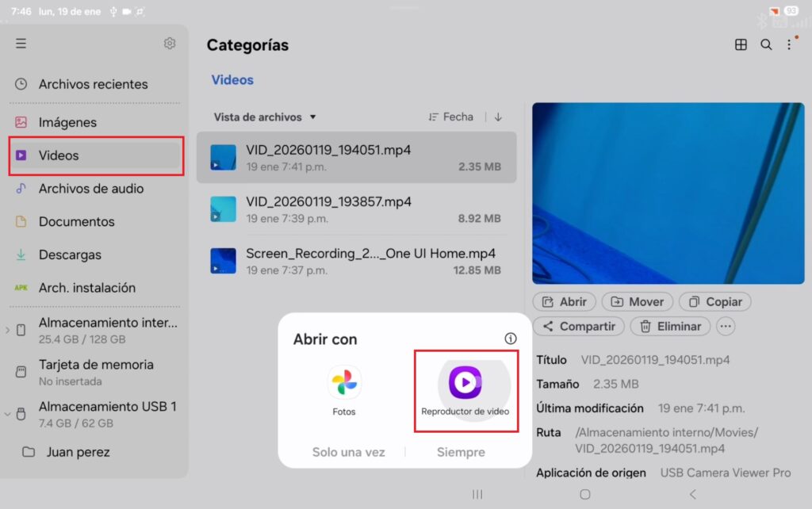Open the Fotos app icon
The width and height of the screenshot is (812, 509).
coord(344,384)
